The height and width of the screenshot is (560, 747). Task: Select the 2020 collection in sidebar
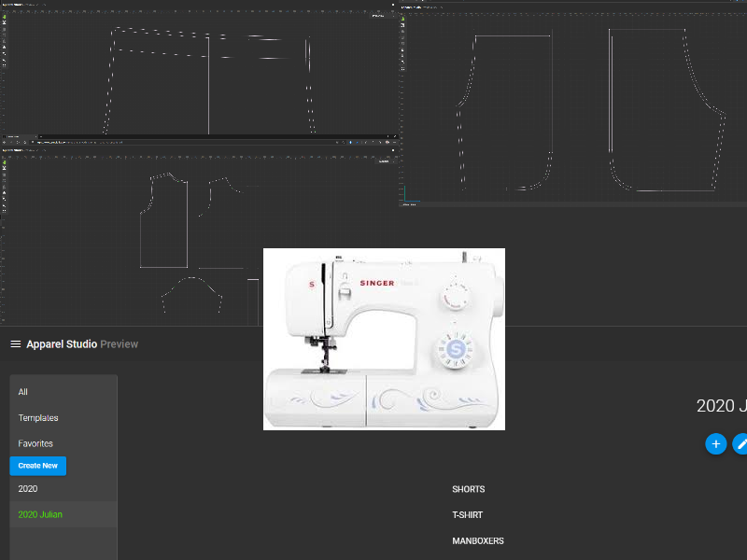point(63,488)
